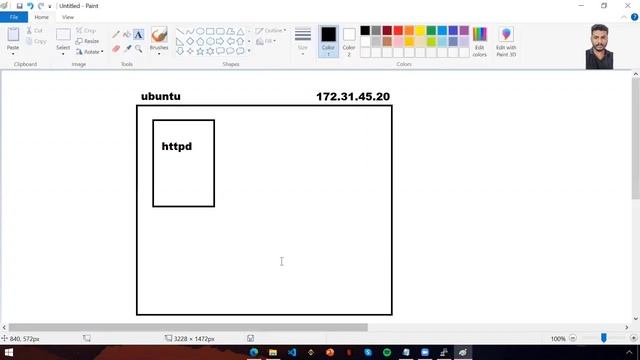Activate Color 1 foreground selector
The height and width of the screenshot is (360, 640).
click(x=328, y=41)
